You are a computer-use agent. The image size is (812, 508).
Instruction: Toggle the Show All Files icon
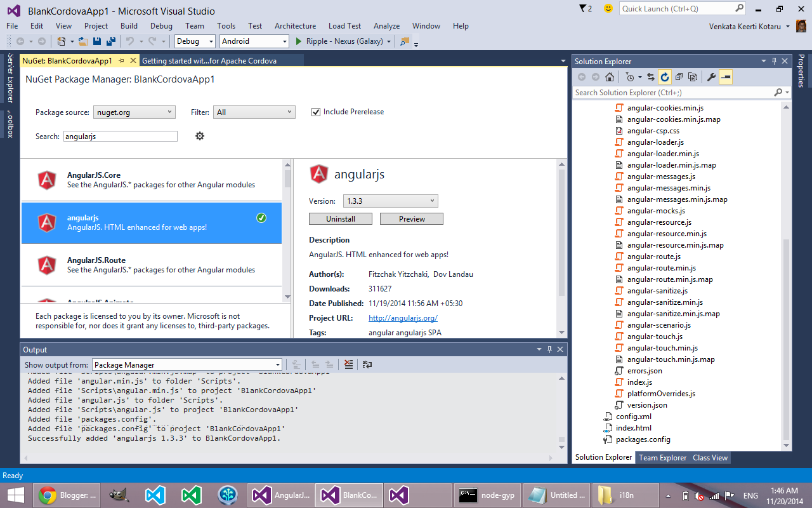(x=693, y=77)
